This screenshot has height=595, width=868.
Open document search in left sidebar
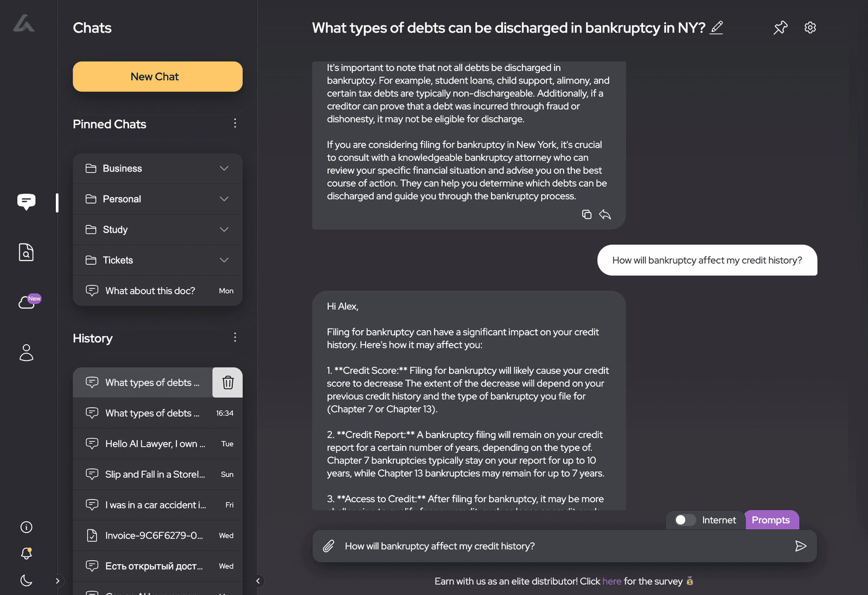(x=26, y=252)
